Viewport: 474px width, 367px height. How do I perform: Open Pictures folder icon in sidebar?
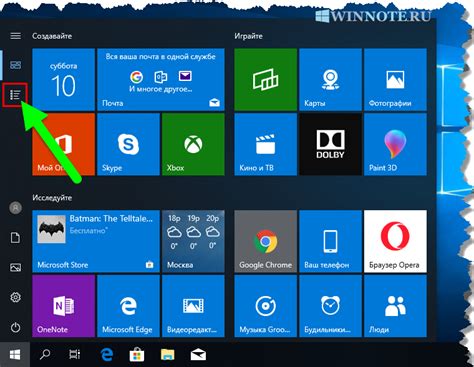coord(15,267)
